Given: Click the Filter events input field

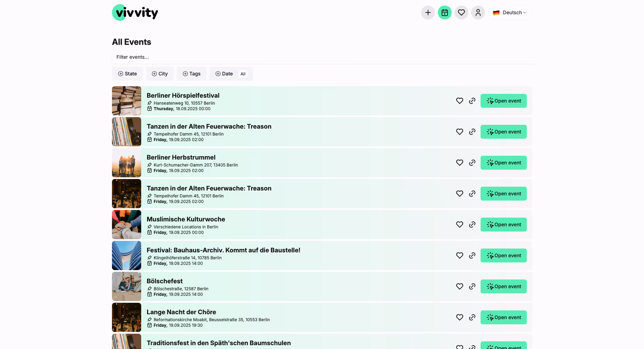Looking at the screenshot, I should (x=322, y=57).
